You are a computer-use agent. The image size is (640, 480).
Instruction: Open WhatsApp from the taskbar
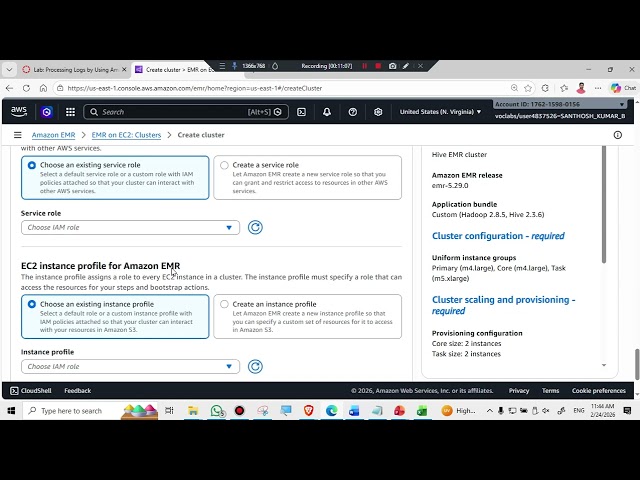coord(217,411)
